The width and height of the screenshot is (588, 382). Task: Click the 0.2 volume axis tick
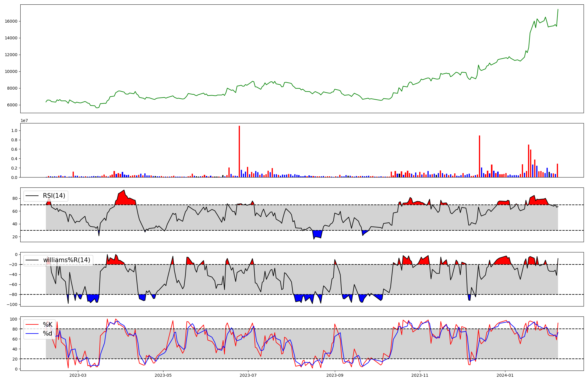pos(14,168)
